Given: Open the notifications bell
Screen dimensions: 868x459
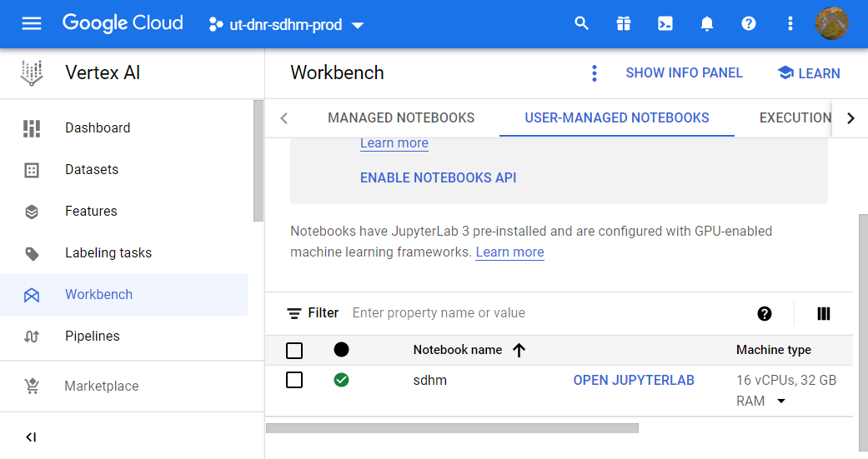Looking at the screenshot, I should [x=707, y=24].
